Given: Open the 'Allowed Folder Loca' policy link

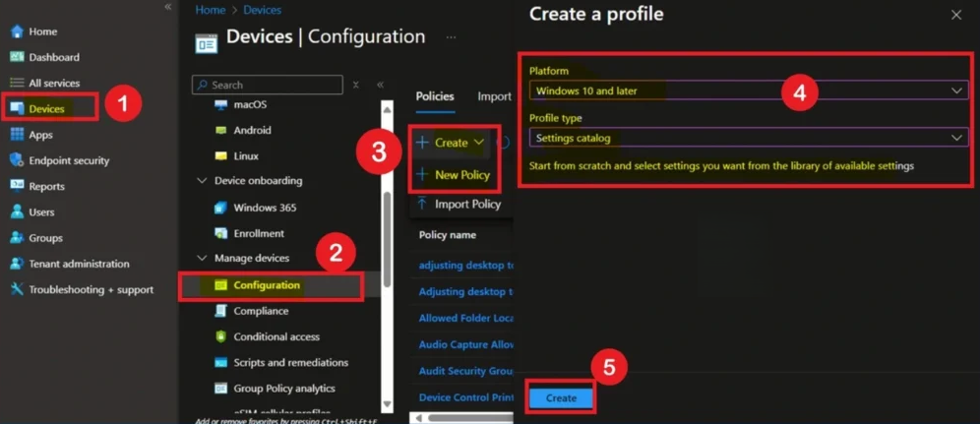Looking at the screenshot, I should [x=466, y=318].
